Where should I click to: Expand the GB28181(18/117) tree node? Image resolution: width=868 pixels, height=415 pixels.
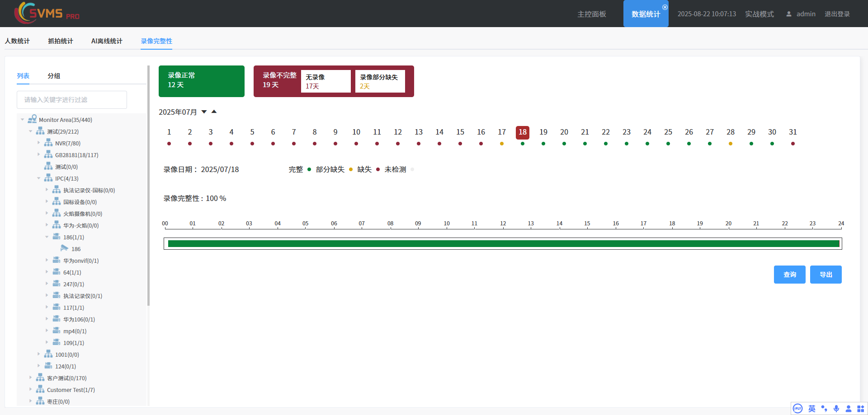(39, 154)
